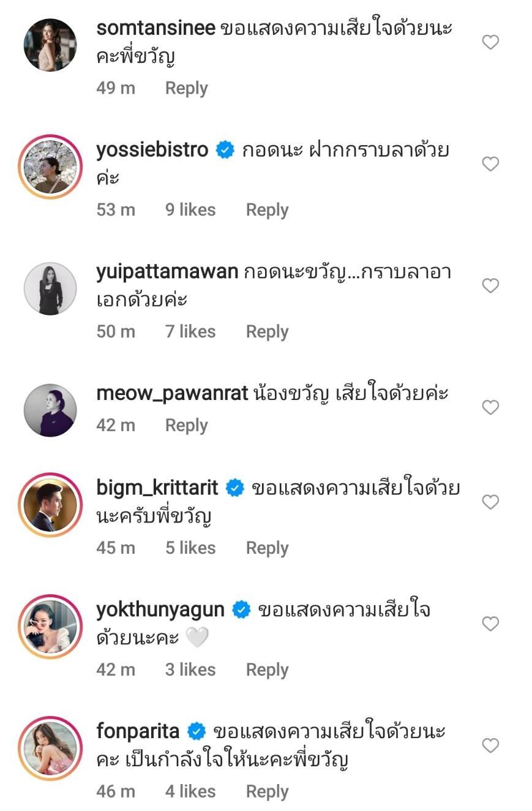Viewport: 532px width, 811px height.
Task: Open somtansinee's profile picture
Action: click(50, 45)
